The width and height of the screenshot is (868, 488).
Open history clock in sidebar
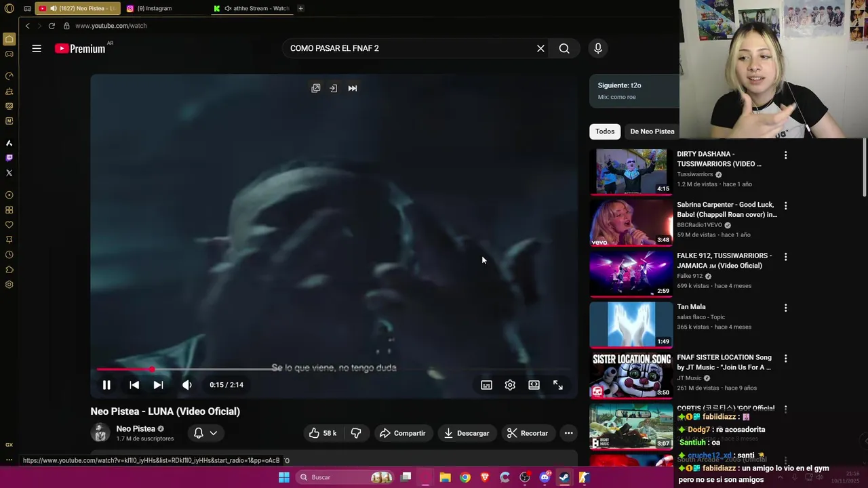9,255
